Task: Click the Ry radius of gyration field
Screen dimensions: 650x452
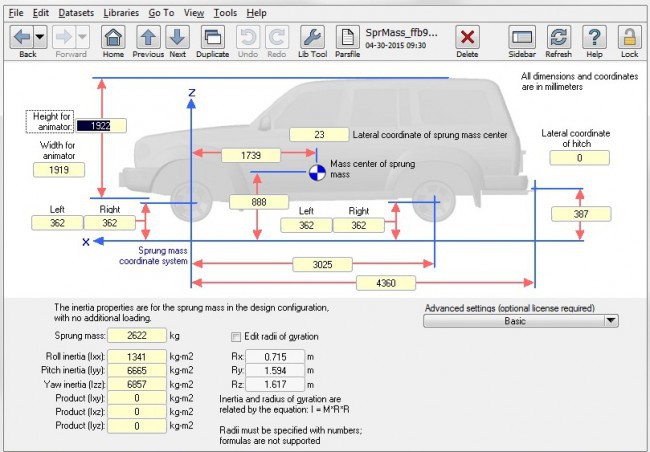Action: (x=275, y=370)
